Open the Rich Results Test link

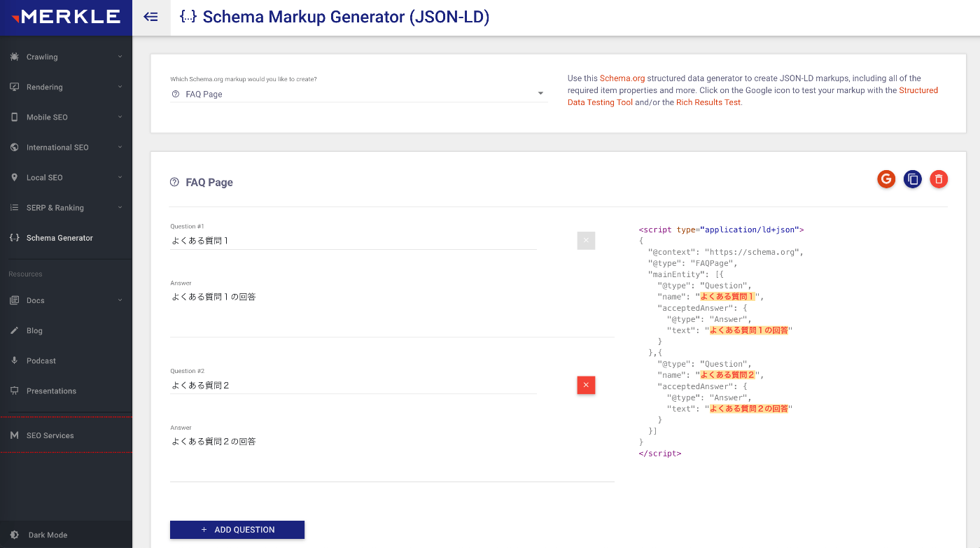coord(708,102)
